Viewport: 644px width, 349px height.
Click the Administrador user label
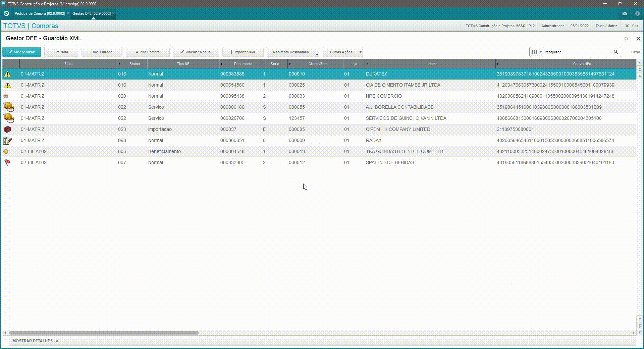(x=552, y=26)
